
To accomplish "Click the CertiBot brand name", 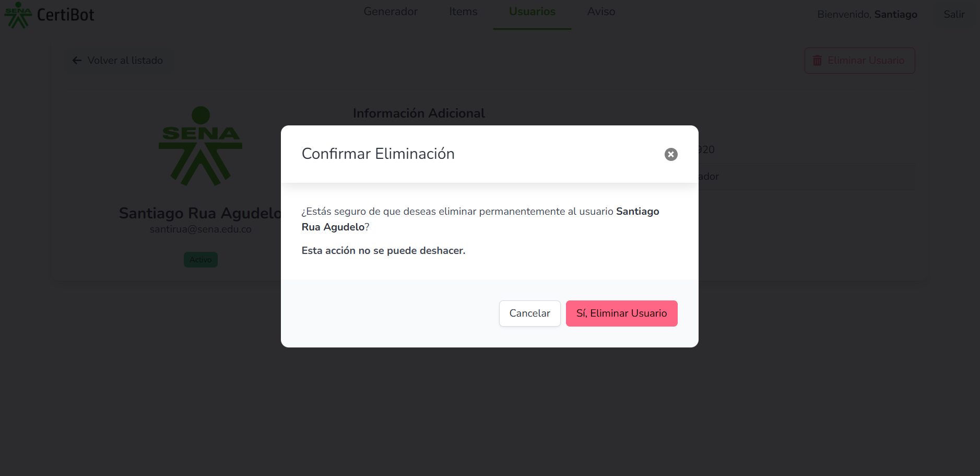I will [x=66, y=15].
